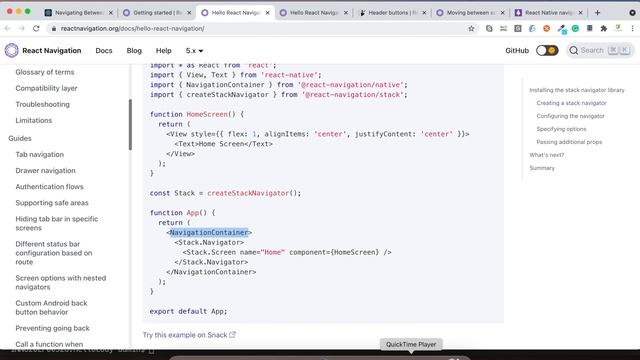
Task: Close the Header buttons tab
Action: point(424,13)
